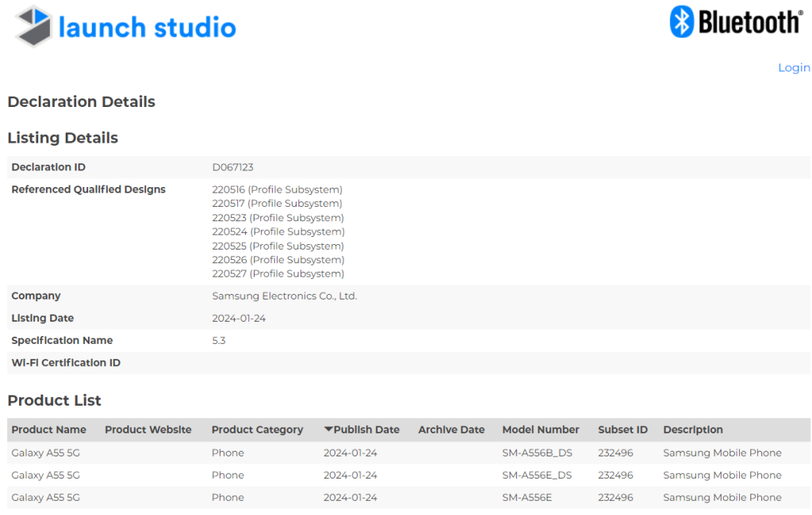Toggle the Publish Date sort arrow
This screenshot has width=812, height=515.
pyautogui.click(x=328, y=430)
